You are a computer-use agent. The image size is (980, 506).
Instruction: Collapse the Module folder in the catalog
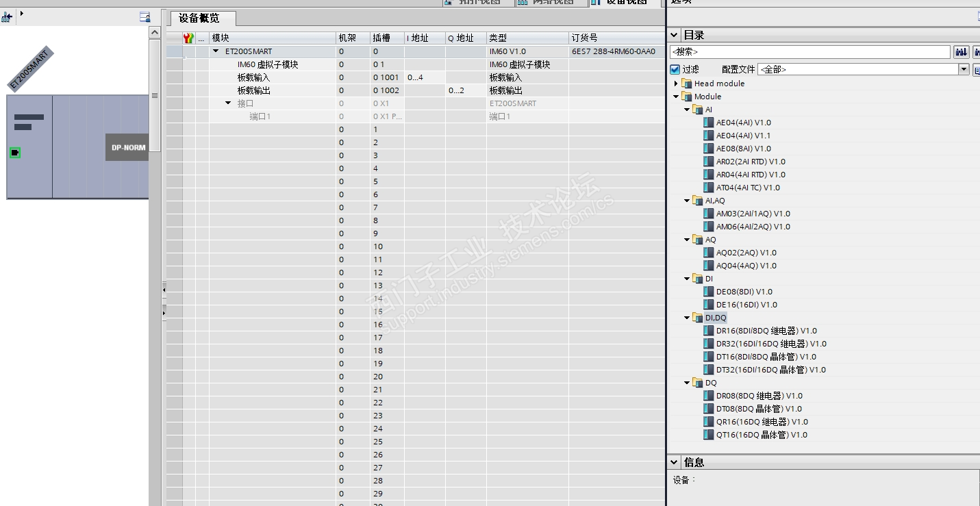(x=676, y=97)
